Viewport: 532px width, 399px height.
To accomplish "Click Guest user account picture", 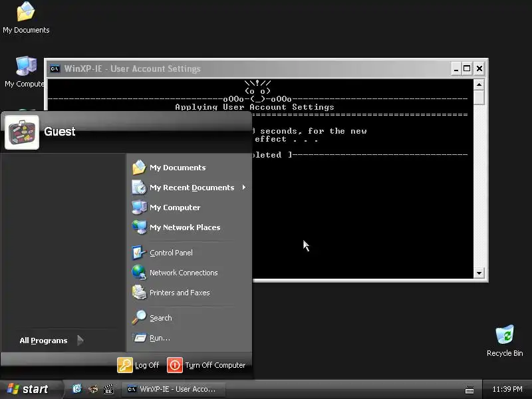I will (x=22, y=132).
